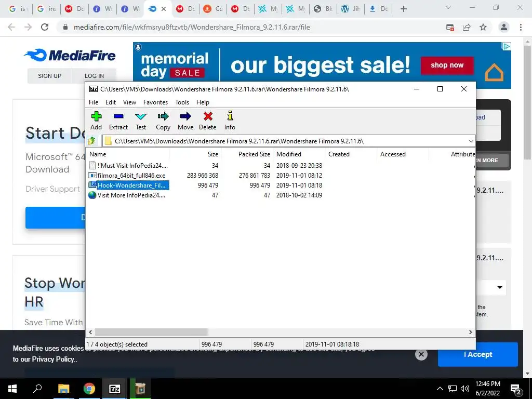
Task: Click LOG IN on MediaFire page
Action: [x=94, y=76]
